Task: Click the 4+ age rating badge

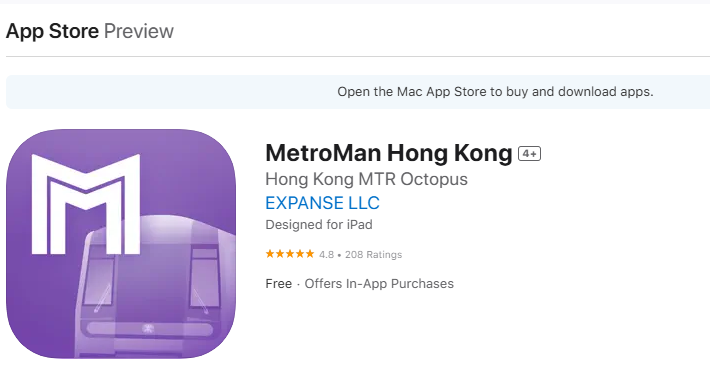Action: point(529,153)
